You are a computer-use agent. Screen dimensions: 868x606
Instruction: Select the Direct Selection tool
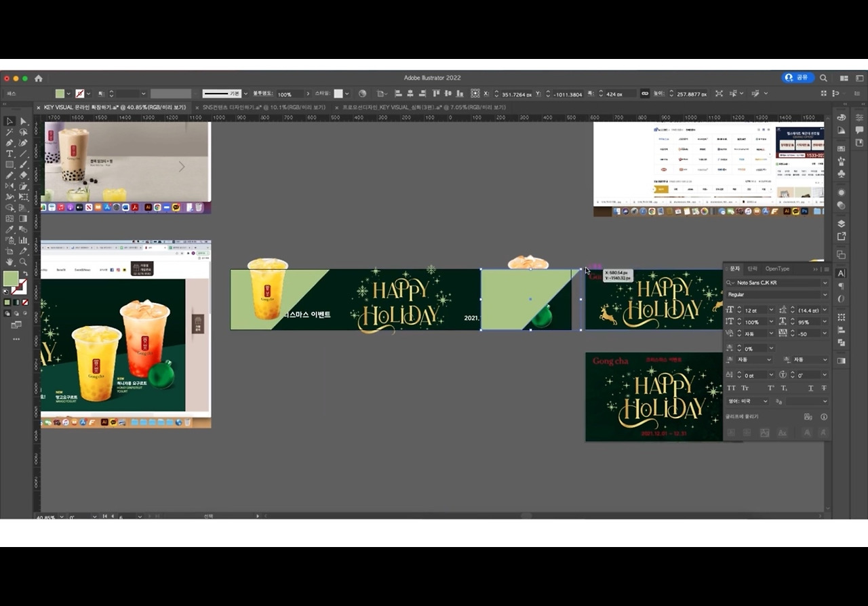23,121
